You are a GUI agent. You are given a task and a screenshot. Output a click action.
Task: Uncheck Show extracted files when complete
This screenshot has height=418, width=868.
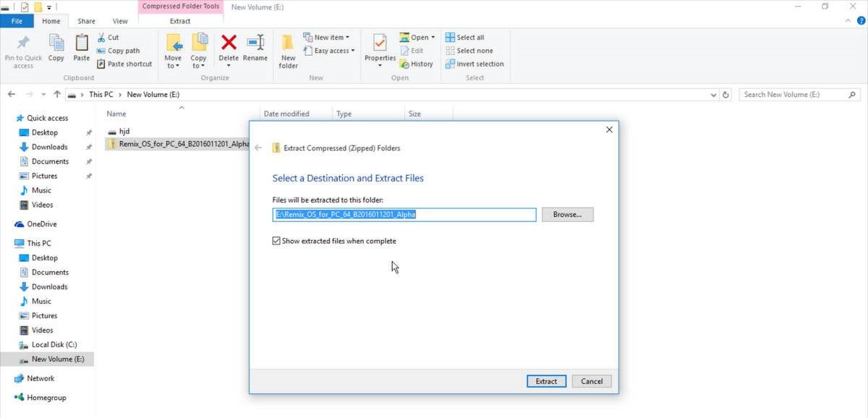pyautogui.click(x=276, y=241)
